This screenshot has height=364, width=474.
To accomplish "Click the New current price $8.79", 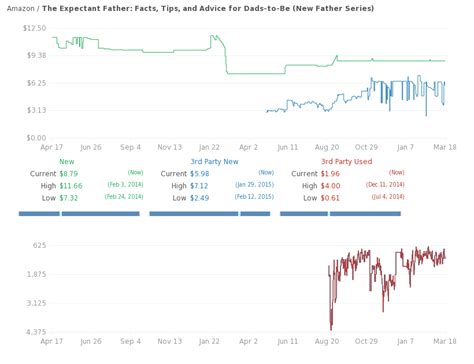I will (69, 174).
